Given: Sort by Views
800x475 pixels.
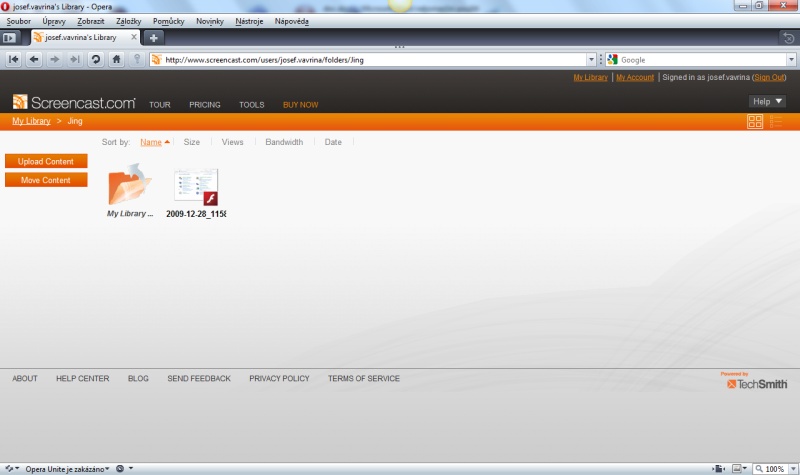Looking at the screenshot, I should click(232, 142).
